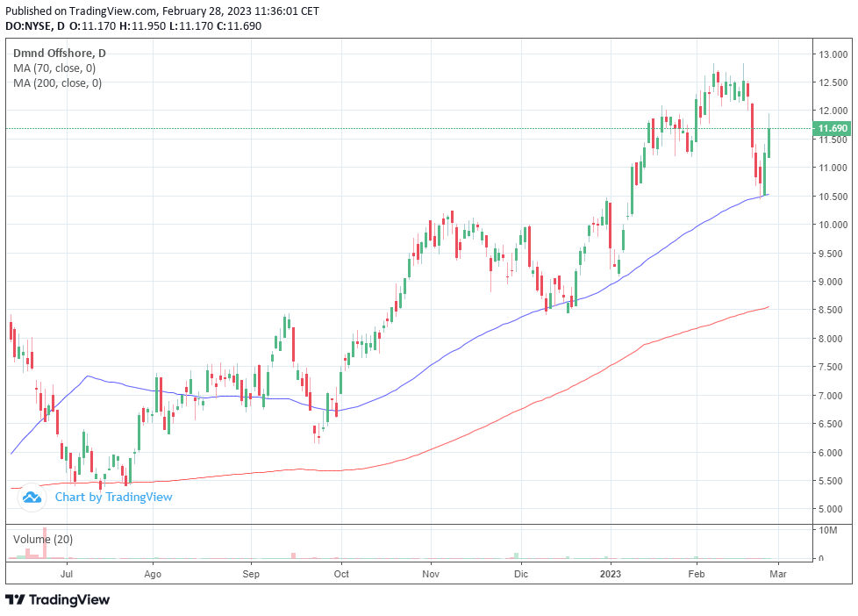Click the Nov date axis label
Viewport: 858px width, 616px height.
pos(431,574)
